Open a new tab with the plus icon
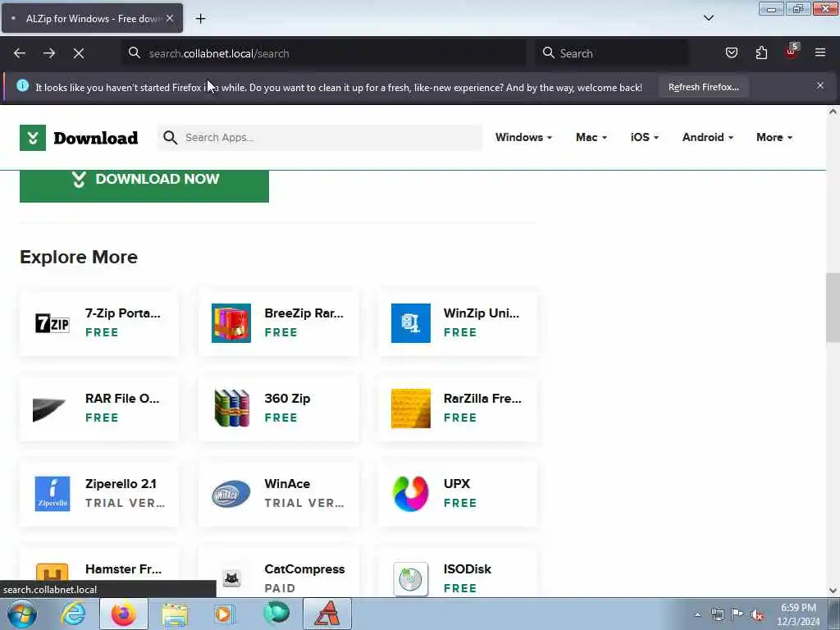This screenshot has height=630, width=840. pos(200,19)
